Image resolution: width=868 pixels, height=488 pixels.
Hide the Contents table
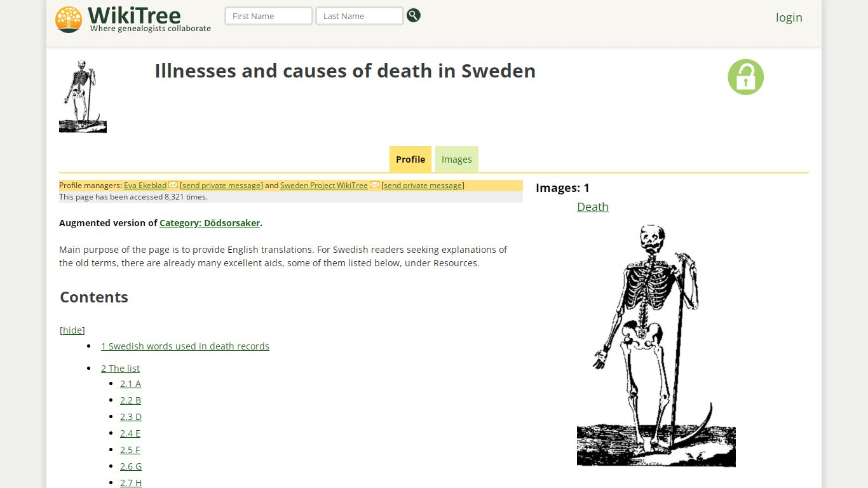point(72,330)
